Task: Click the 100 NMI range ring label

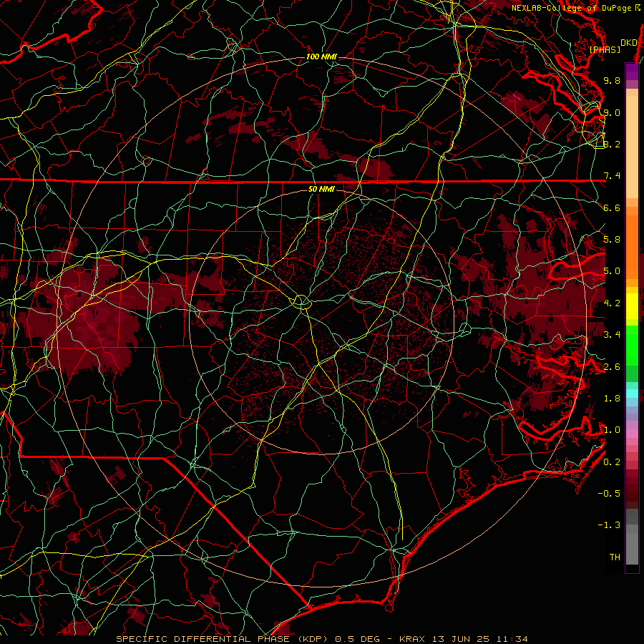Action: point(321,57)
